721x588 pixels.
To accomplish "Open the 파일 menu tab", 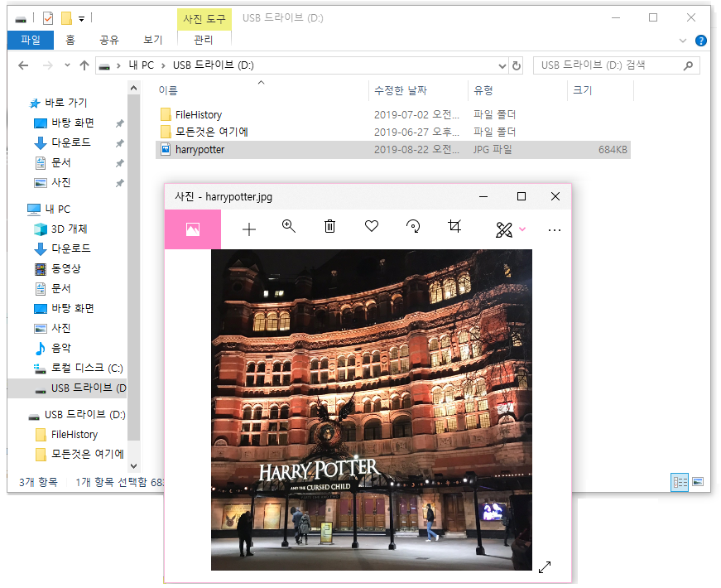I will pos(31,40).
